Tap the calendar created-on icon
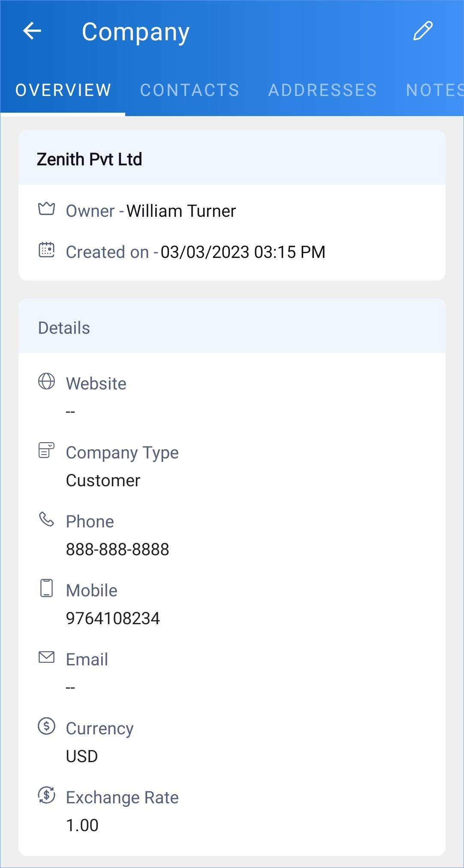This screenshot has width=464, height=868. (46, 250)
